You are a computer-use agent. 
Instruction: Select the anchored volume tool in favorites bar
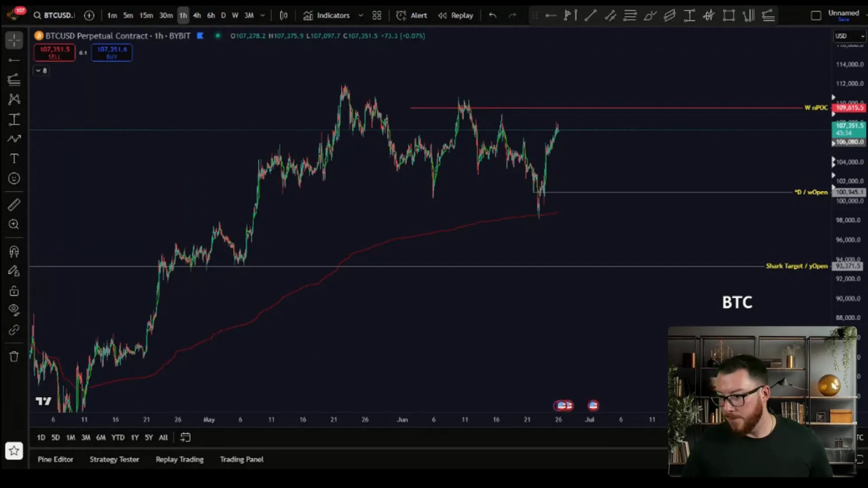(749, 15)
